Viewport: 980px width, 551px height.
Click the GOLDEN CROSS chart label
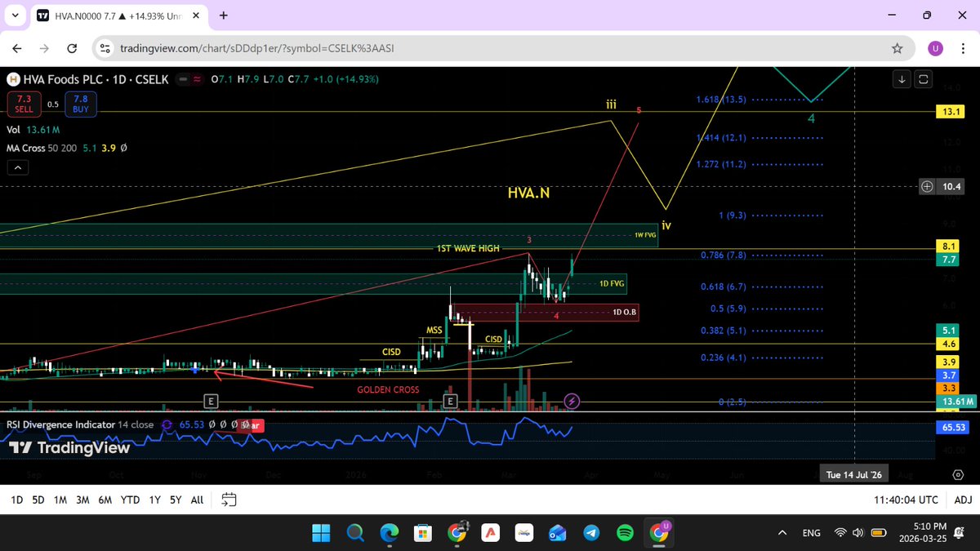point(388,389)
